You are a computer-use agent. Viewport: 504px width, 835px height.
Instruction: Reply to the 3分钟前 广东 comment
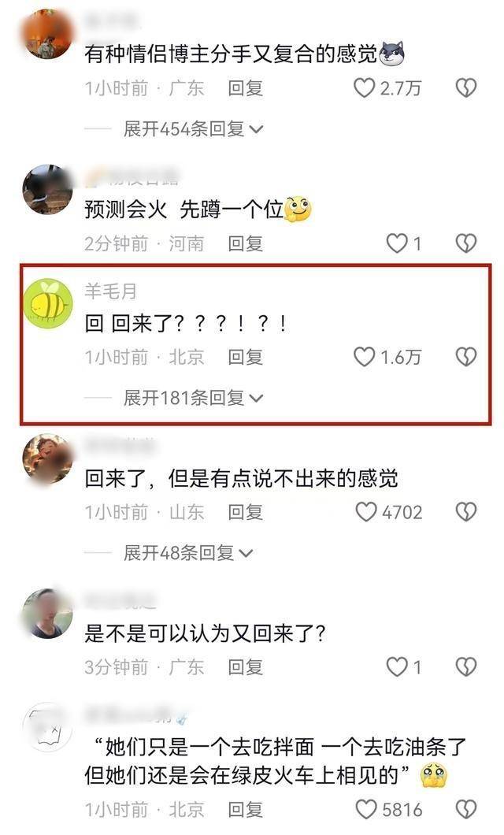click(246, 666)
